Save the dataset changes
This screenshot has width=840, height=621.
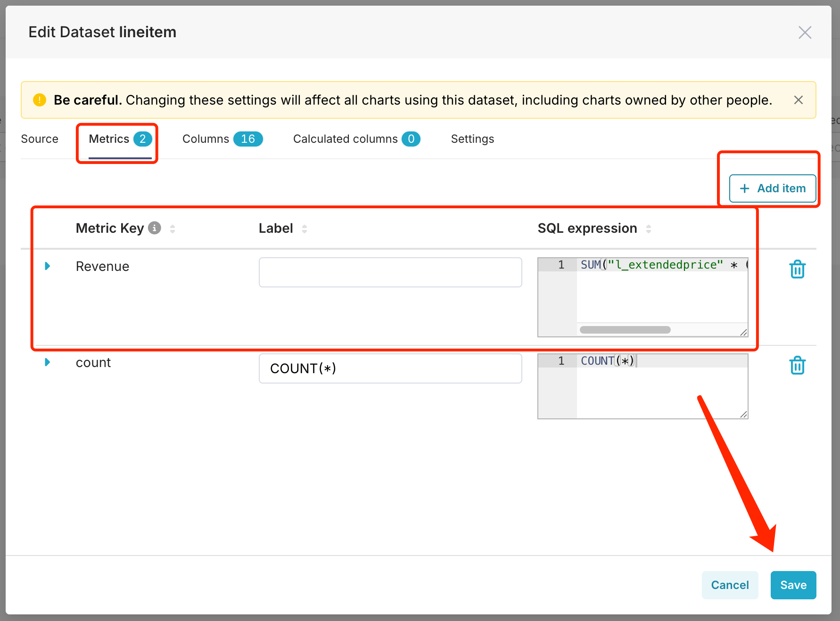793,585
